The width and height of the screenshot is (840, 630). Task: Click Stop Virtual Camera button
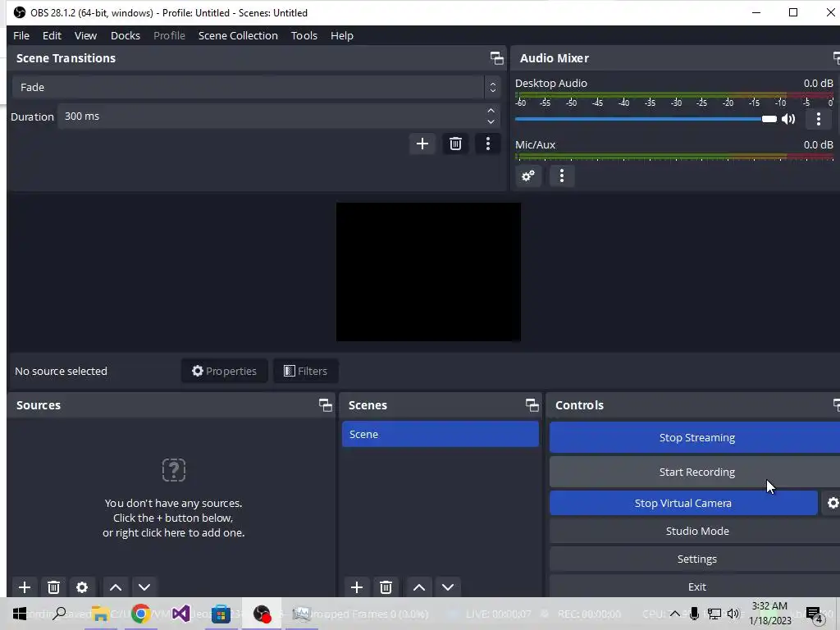pos(683,503)
